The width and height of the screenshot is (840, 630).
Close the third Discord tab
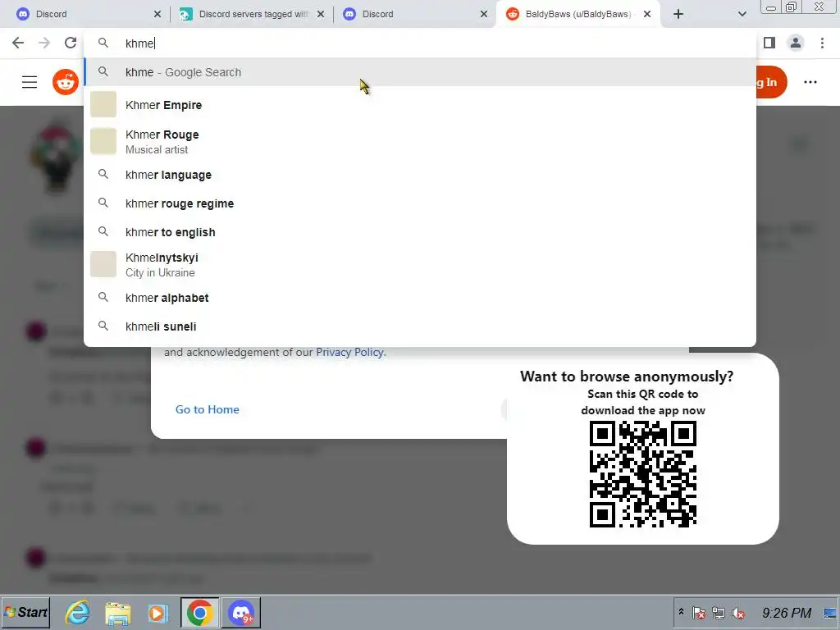pos(484,14)
